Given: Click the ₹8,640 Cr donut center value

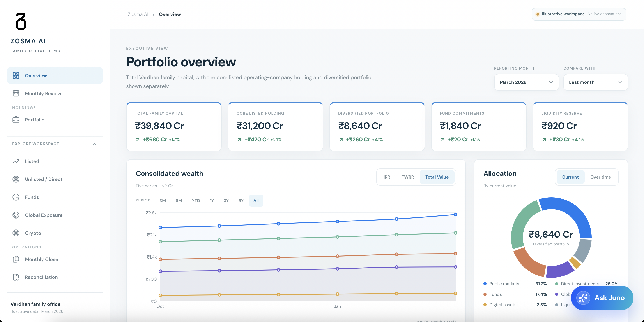Looking at the screenshot, I should pos(551,234).
